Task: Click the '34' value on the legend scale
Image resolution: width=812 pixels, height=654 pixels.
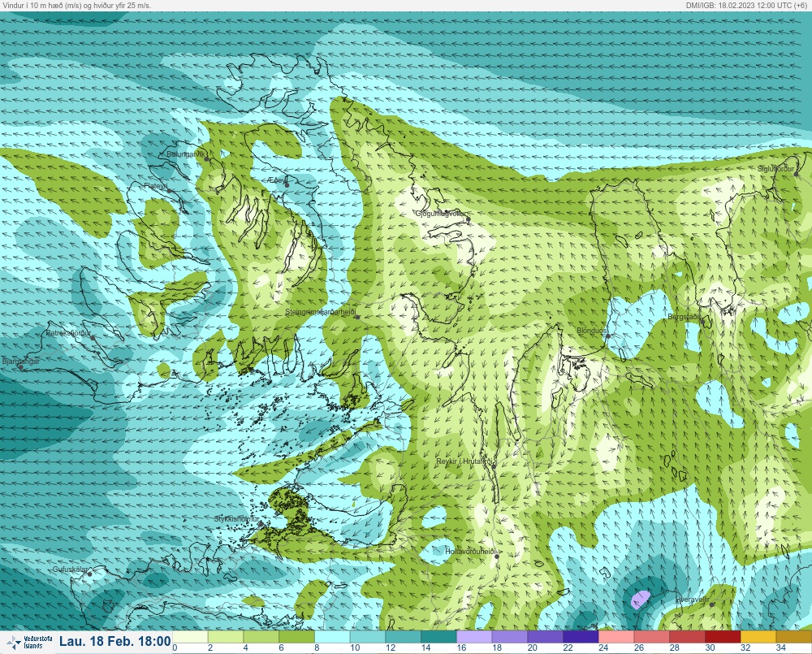Action: [x=781, y=648]
